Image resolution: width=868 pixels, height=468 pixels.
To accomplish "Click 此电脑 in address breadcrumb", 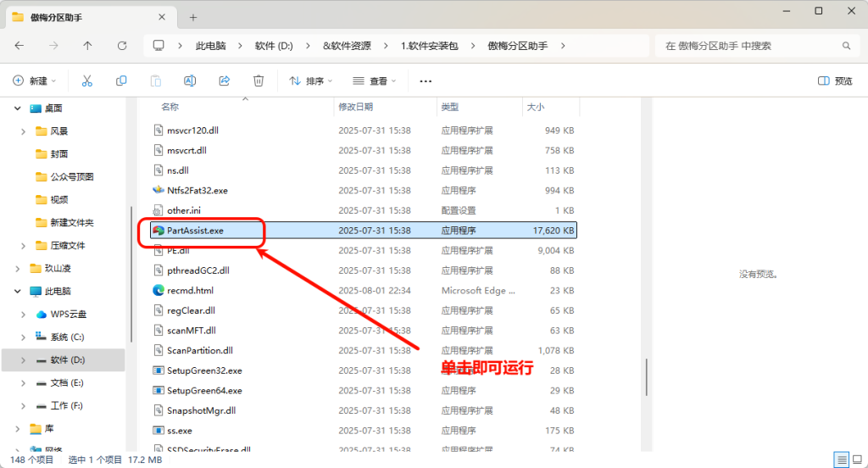I will point(210,46).
